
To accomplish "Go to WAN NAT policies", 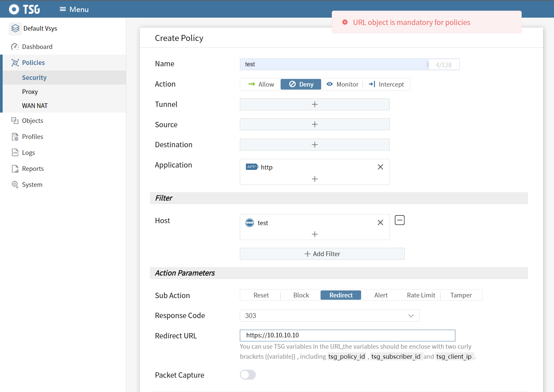I will click(35, 106).
